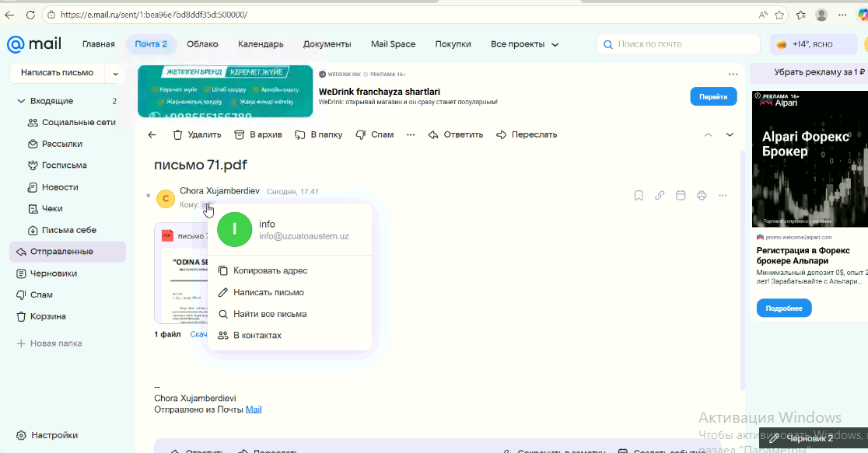
Task: Open the Главная nav item
Action: point(99,44)
